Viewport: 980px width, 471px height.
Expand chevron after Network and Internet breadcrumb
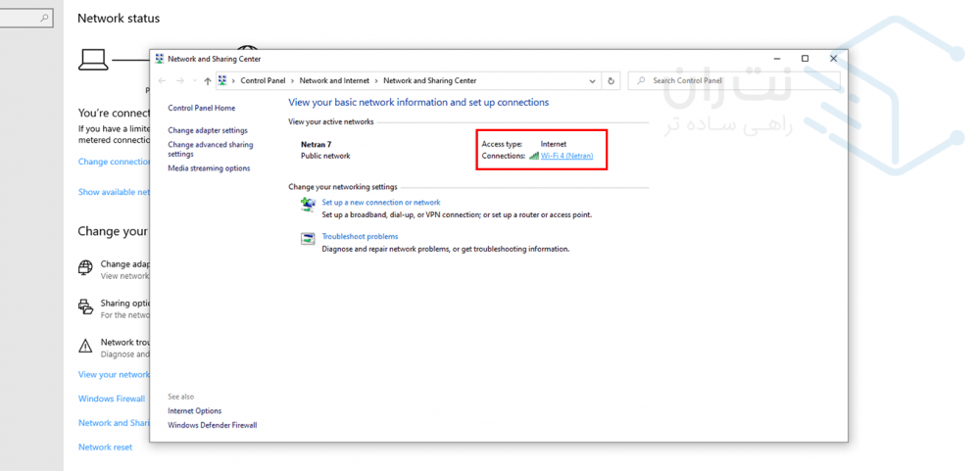[376, 81]
